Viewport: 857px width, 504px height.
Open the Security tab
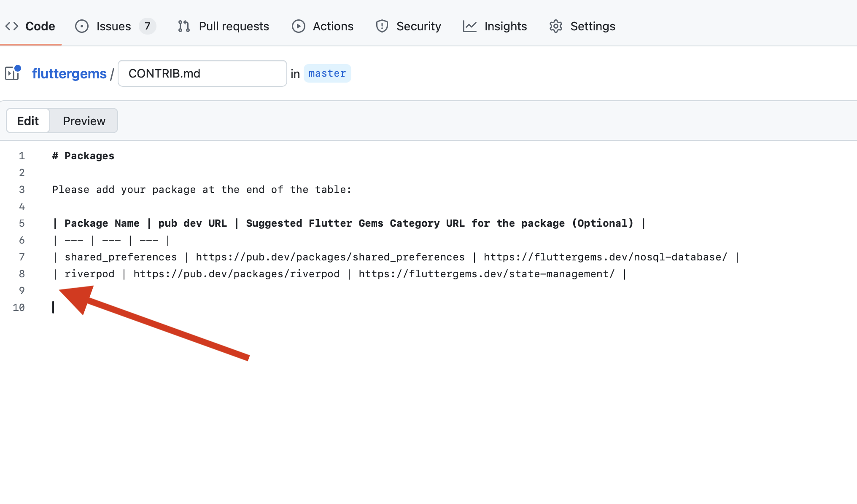pos(409,26)
